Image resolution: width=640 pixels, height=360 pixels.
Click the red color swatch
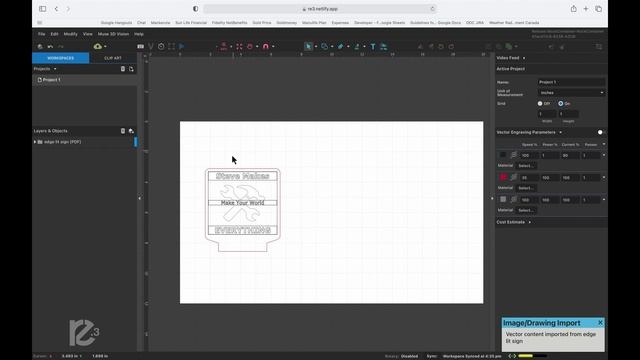point(503,177)
